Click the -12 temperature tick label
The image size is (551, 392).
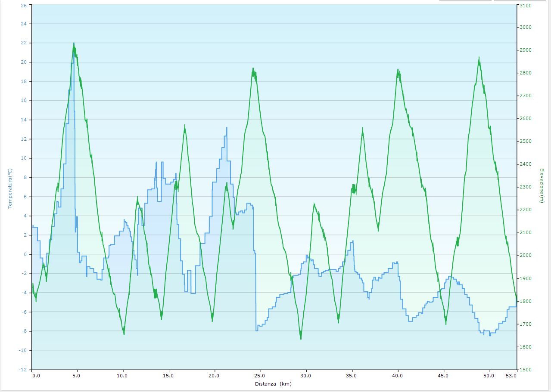(22, 370)
